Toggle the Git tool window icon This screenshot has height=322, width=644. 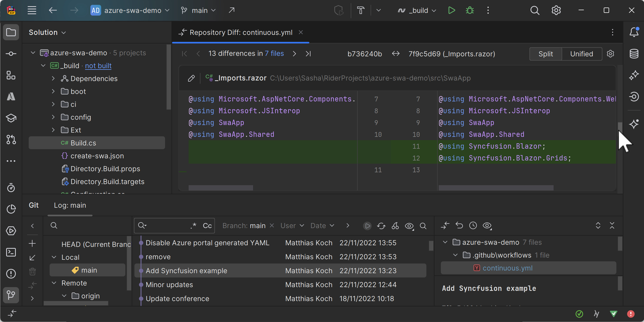(x=11, y=295)
